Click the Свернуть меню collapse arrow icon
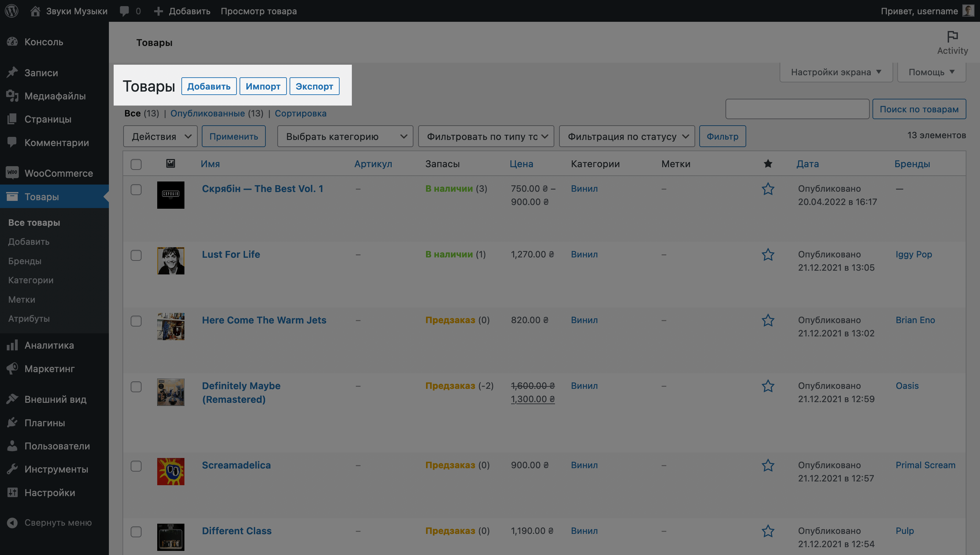Image resolution: width=980 pixels, height=555 pixels. [12, 523]
